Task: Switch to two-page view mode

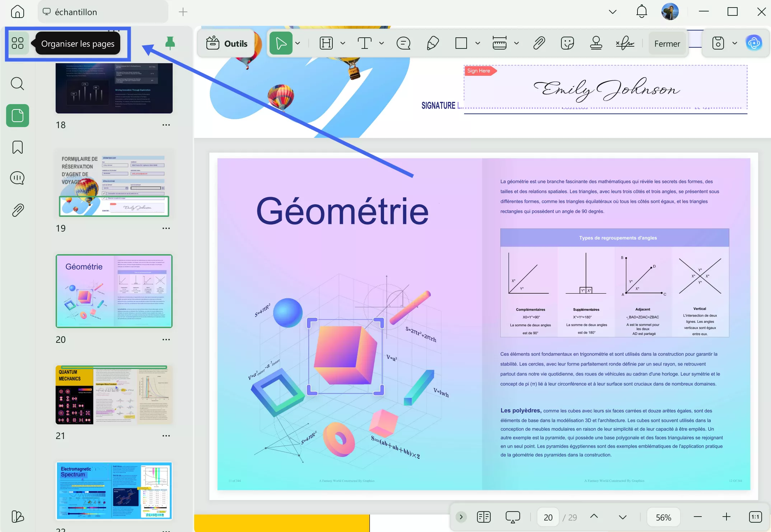Action: (x=483, y=517)
